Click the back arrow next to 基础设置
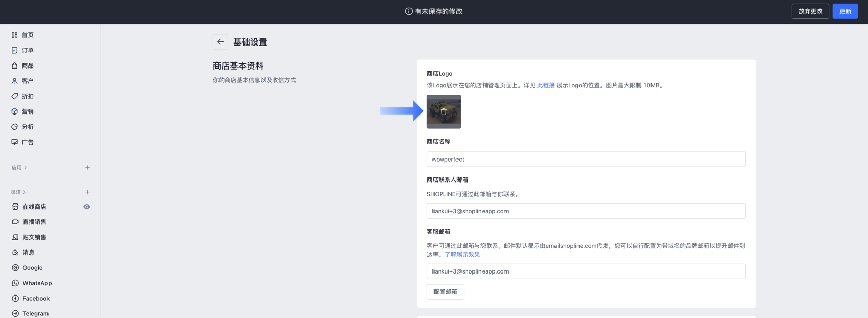This screenshot has height=318, width=868. (x=220, y=42)
